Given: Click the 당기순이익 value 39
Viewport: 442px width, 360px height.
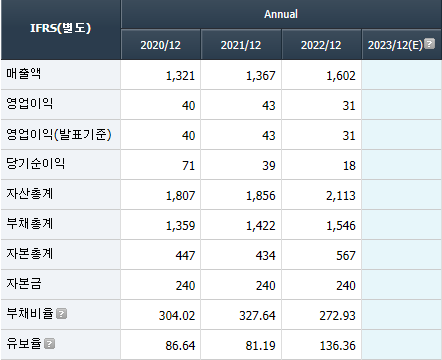Looking at the screenshot, I should 269,166.
